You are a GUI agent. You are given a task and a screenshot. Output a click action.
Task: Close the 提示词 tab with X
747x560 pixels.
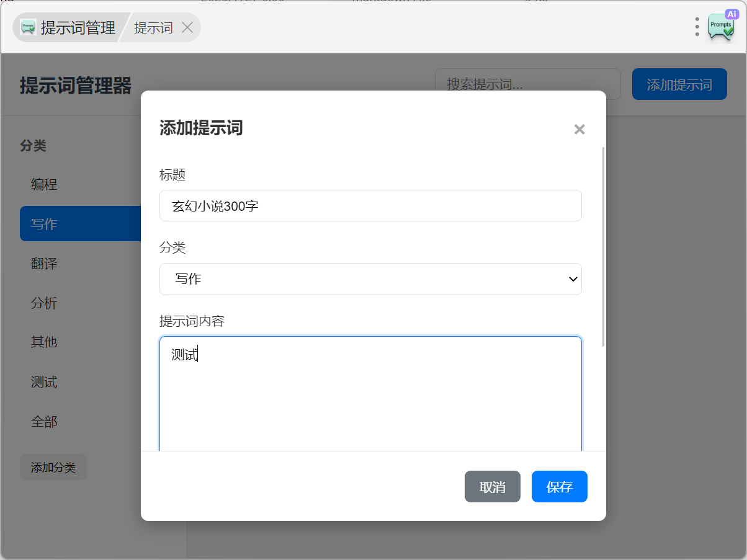[187, 27]
